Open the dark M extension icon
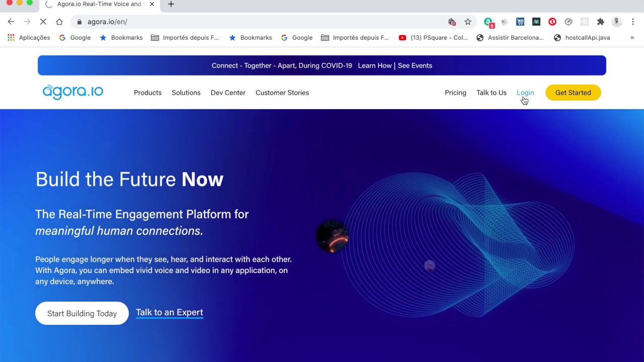 536,22
